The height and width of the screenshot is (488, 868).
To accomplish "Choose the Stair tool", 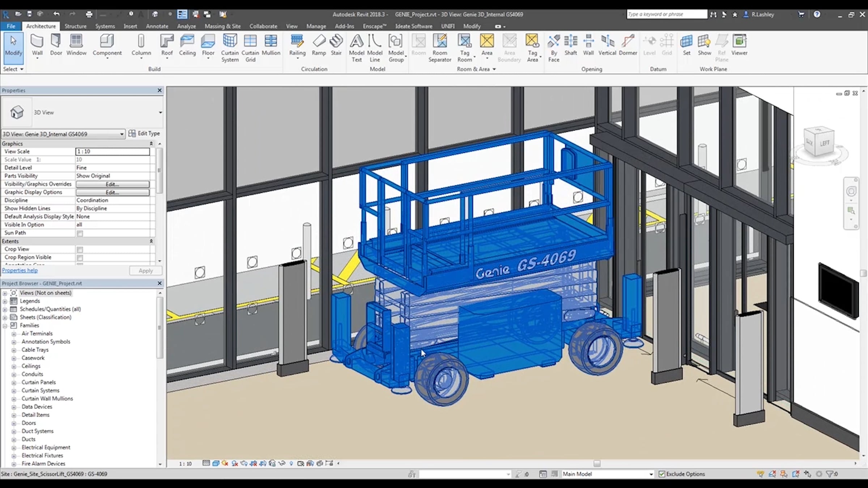I will [x=336, y=45].
